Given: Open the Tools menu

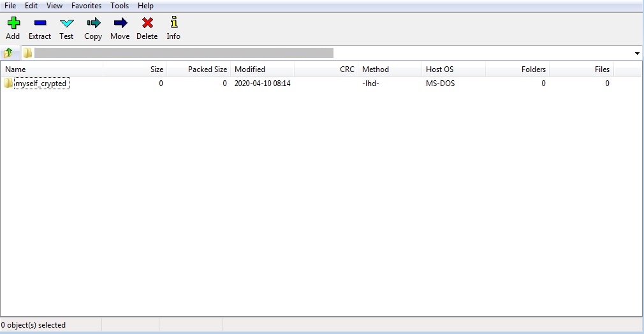Looking at the screenshot, I should coord(119,6).
